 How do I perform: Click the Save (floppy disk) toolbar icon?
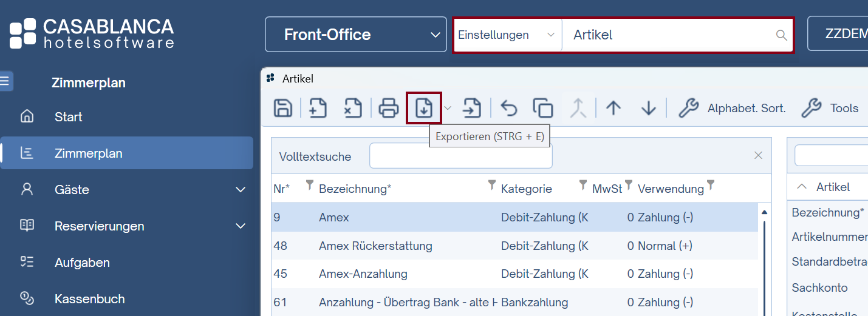(283, 108)
